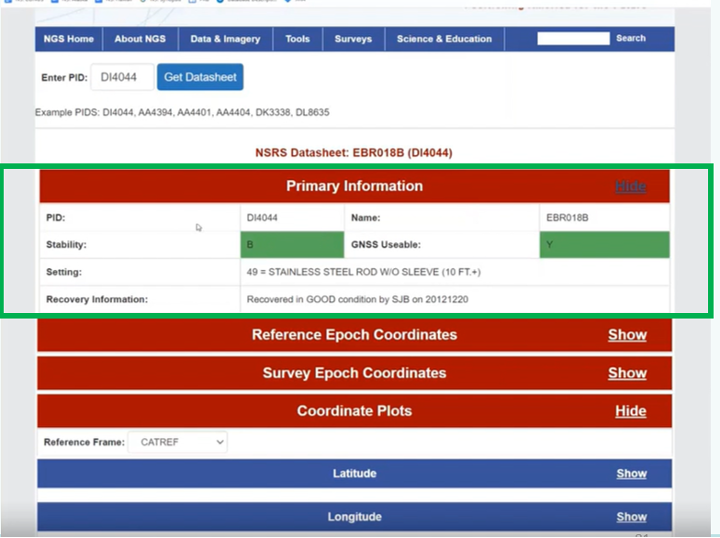
Task: Open Science & Education menu
Action: (444, 39)
